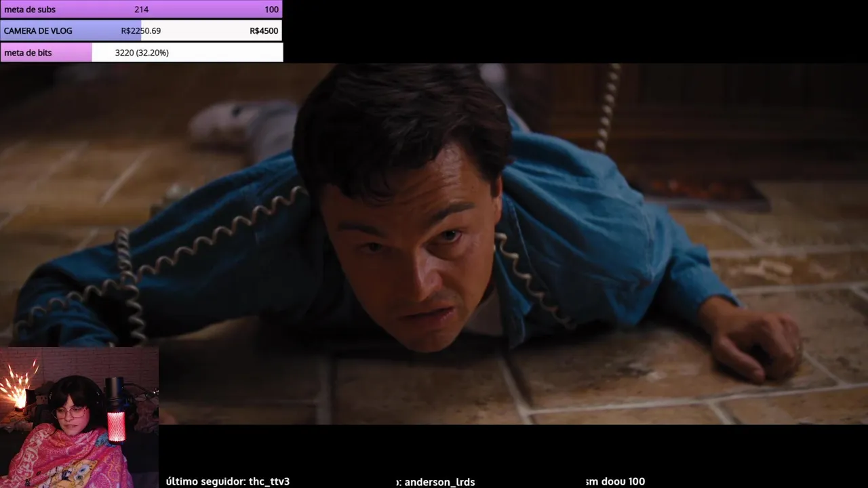Click the R$2250.69 amount text

141,30
